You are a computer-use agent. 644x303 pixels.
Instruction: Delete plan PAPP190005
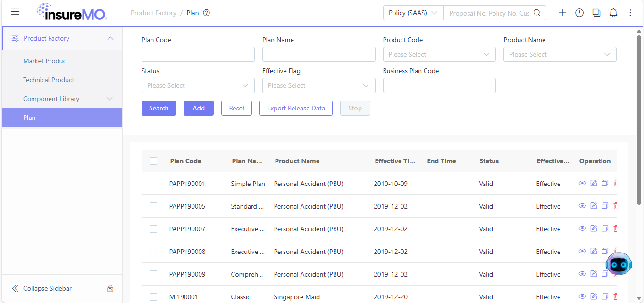615,206
